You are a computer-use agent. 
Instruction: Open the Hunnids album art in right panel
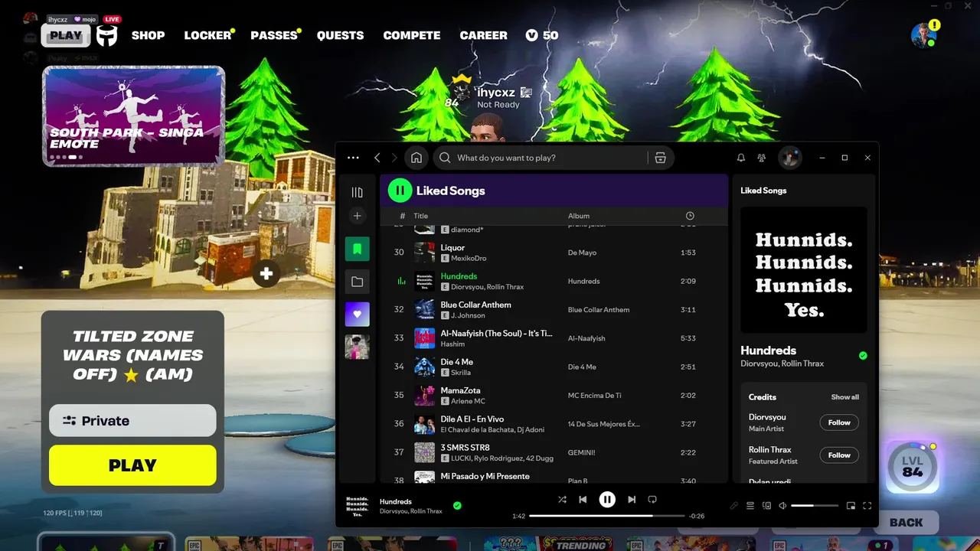pos(804,270)
